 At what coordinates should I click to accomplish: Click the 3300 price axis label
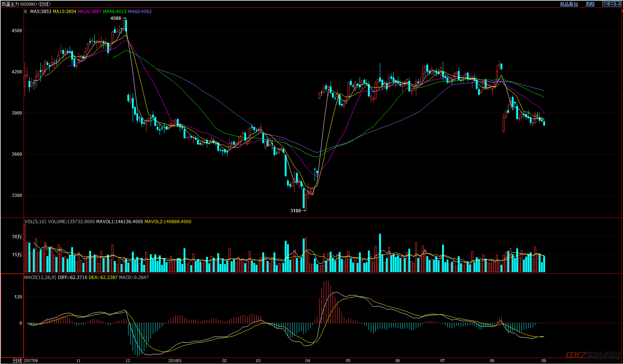[17, 195]
